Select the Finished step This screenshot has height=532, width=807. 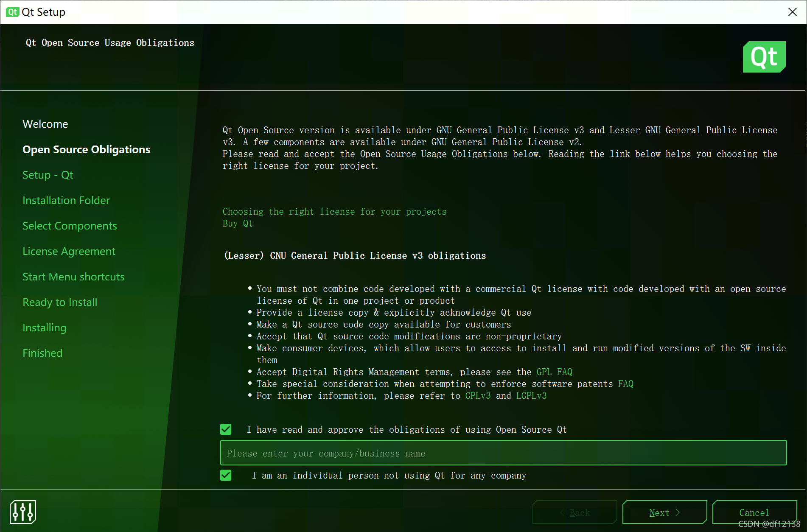42,353
